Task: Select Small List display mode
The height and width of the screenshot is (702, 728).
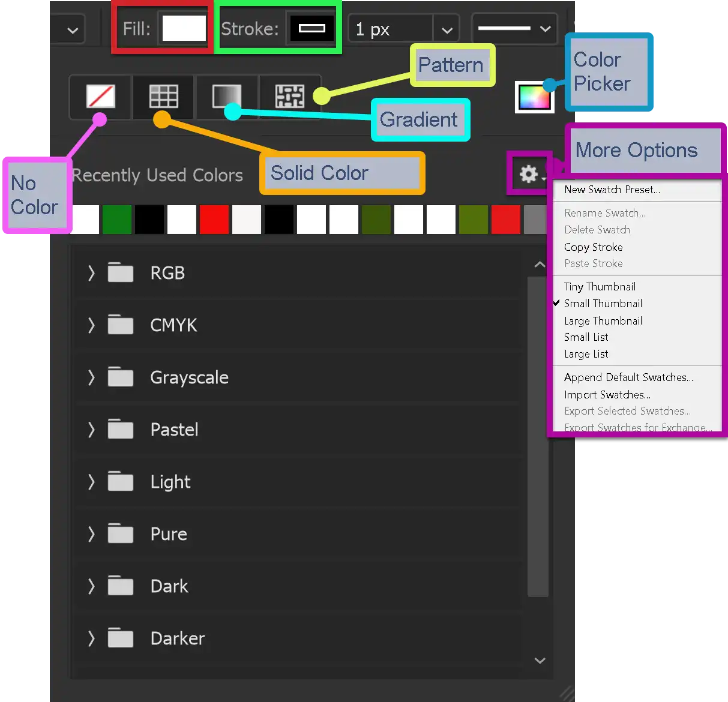Action: pos(585,337)
